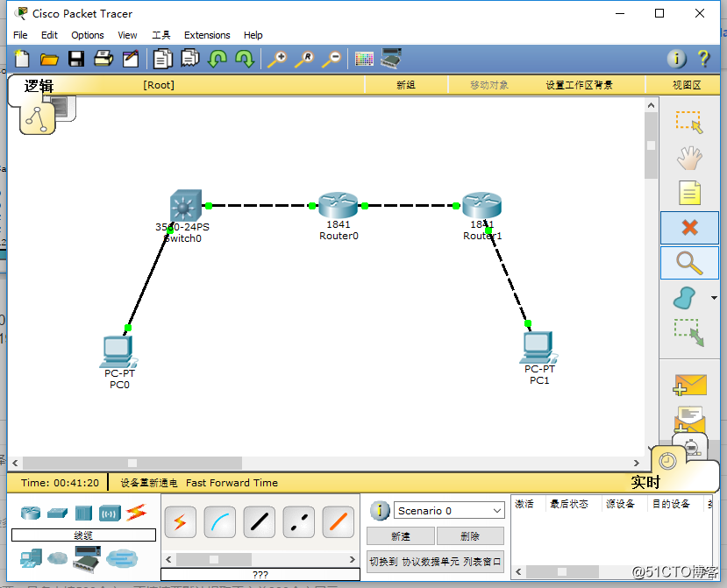Select End Devices category
This screenshot has width=727, height=588.
point(31,558)
